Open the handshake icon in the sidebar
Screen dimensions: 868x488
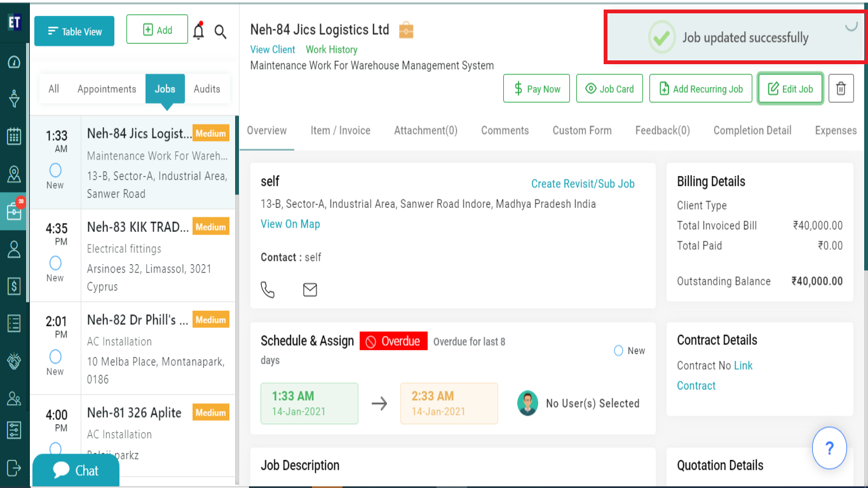point(14,361)
